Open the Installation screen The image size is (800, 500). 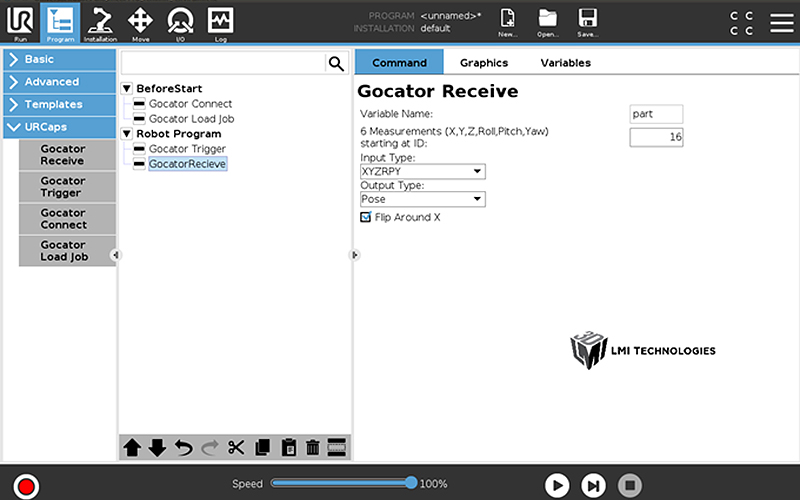pos(100,23)
